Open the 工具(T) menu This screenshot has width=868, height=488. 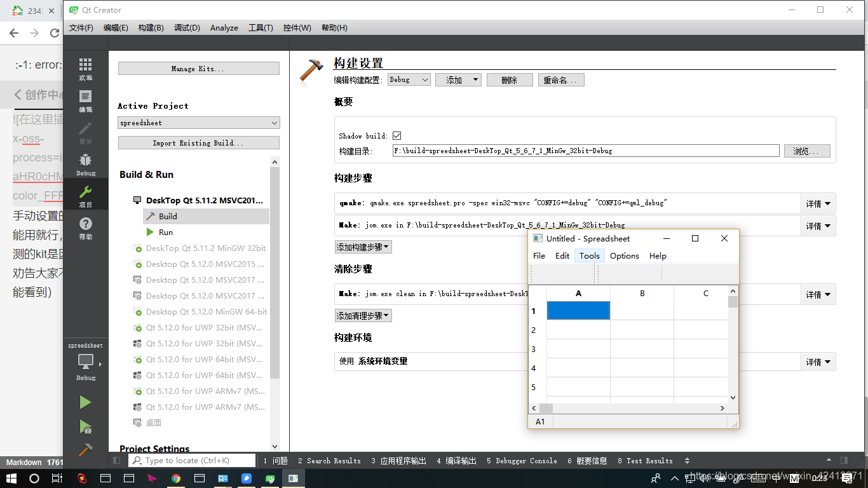[261, 28]
